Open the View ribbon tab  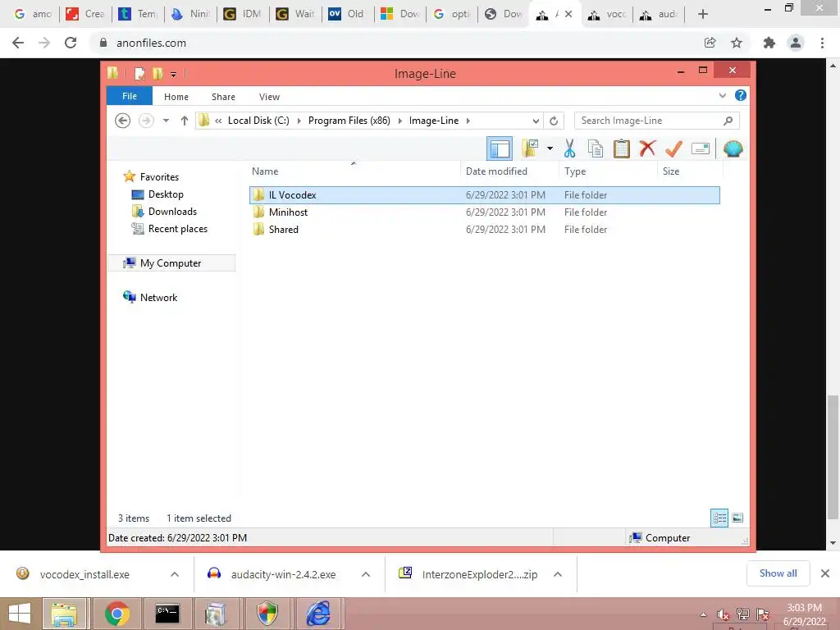pos(269,97)
